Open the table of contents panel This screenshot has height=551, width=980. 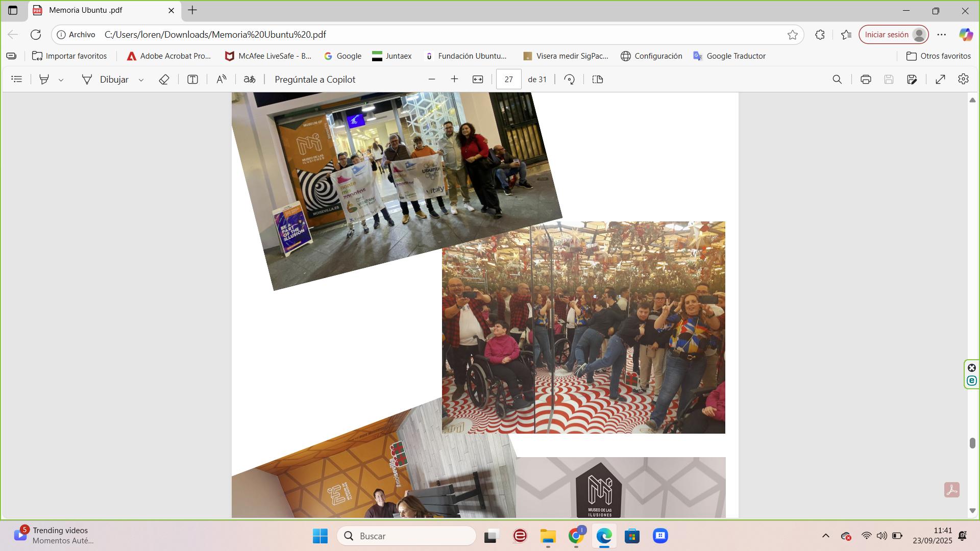(x=17, y=80)
